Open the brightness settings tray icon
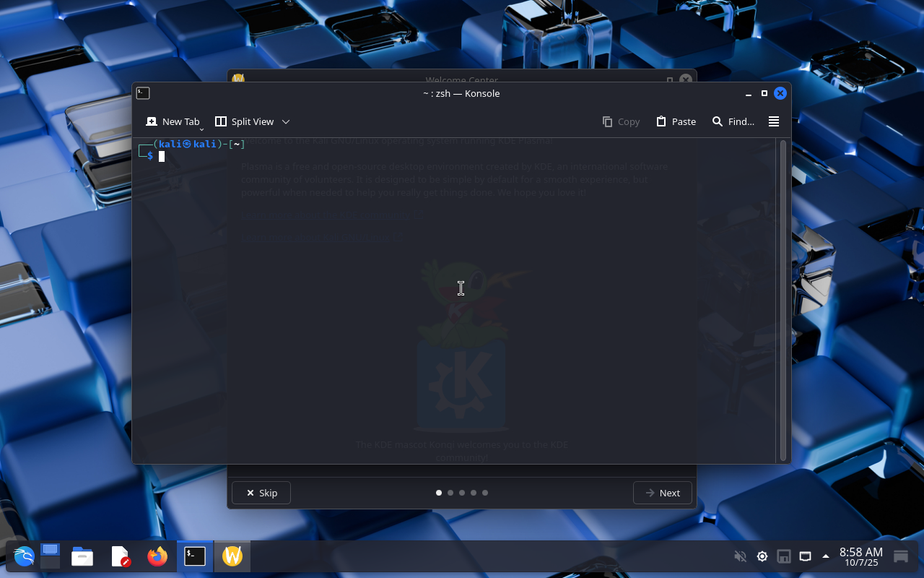Screen dimensions: 924x578 [x=762, y=556]
